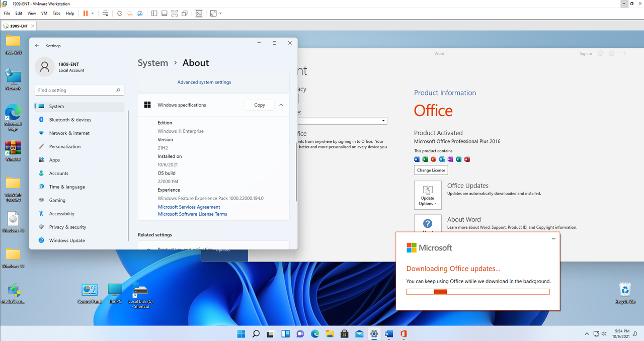Click Sign in on the Word window
Viewport: 644px width, 341px height.
tap(586, 53)
